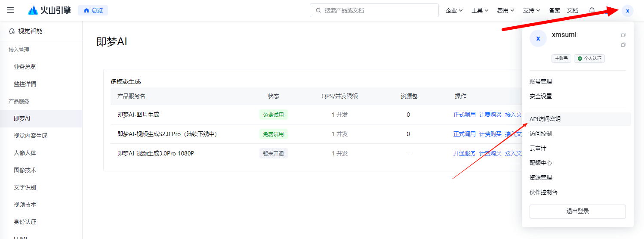Image resolution: width=644 pixels, height=239 pixels.
Task: Expand the 支持 dropdown menu
Action: tap(531, 10)
